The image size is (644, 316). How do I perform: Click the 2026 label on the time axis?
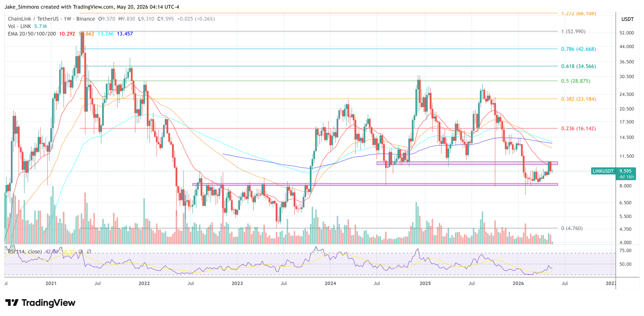(518, 283)
